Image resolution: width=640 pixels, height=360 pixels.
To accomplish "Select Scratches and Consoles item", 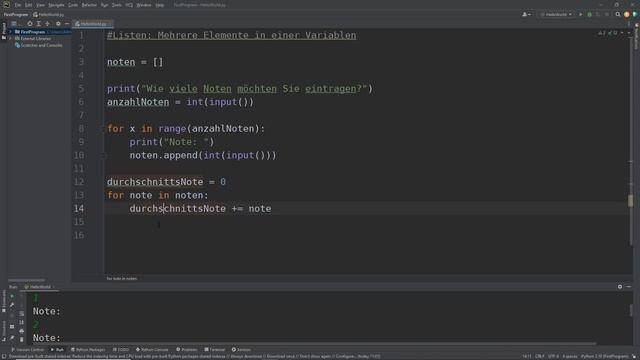I will click(x=39, y=45).
